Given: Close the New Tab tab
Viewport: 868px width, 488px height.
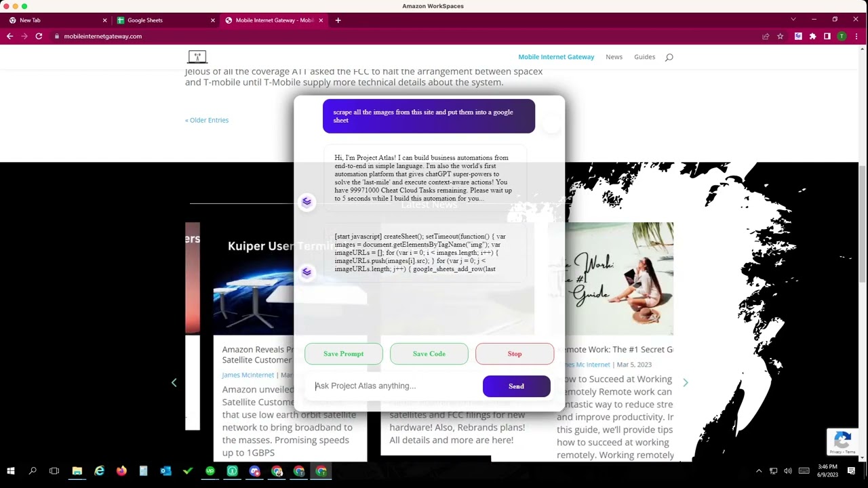Looking at the screenshot, I should (x=104, y=20).
